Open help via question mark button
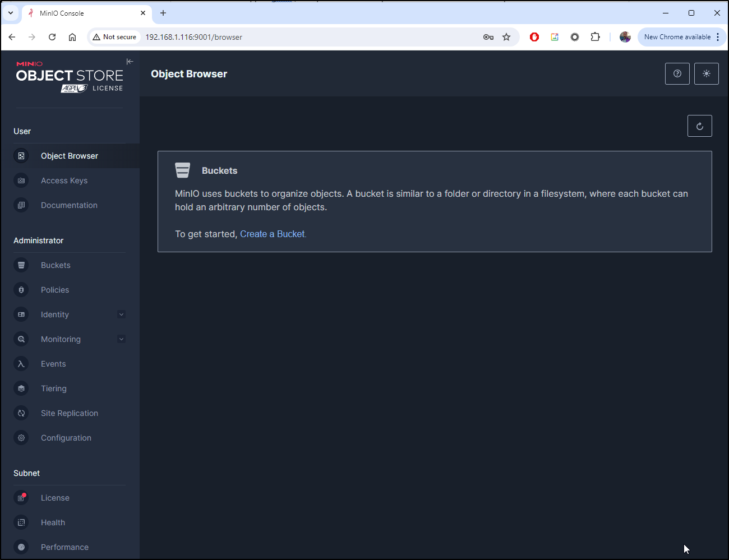 (677, 73)
